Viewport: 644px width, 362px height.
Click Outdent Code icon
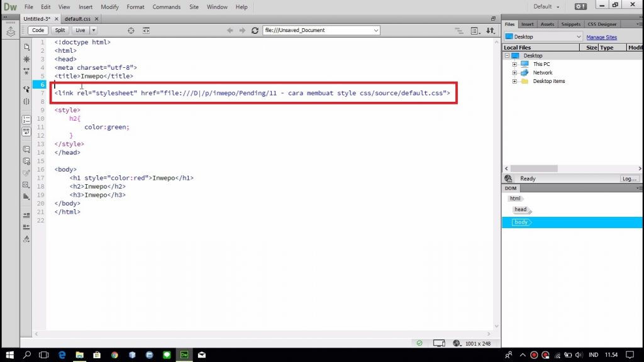[26, 227]
